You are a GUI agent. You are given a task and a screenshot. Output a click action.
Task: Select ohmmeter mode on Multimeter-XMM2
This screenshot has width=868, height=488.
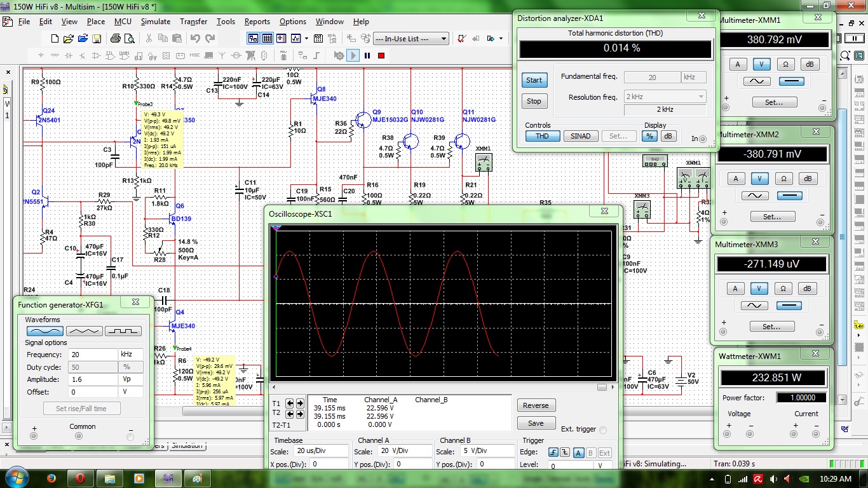(x=783, y=179)
